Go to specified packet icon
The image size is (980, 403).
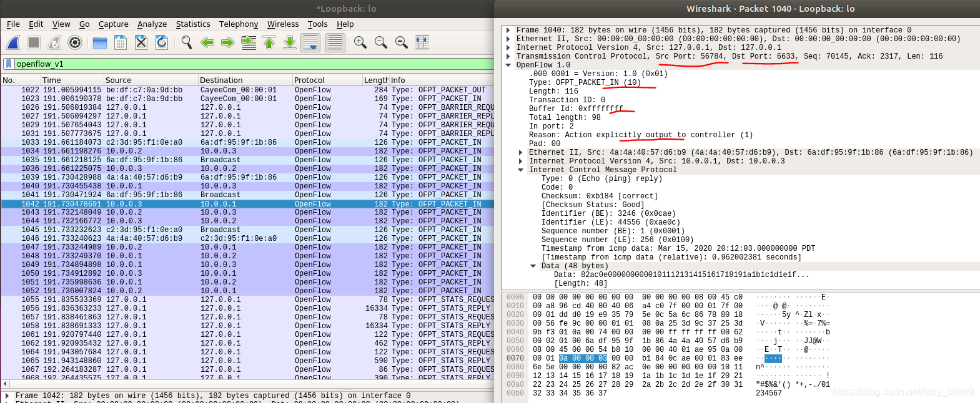[249, 42]
